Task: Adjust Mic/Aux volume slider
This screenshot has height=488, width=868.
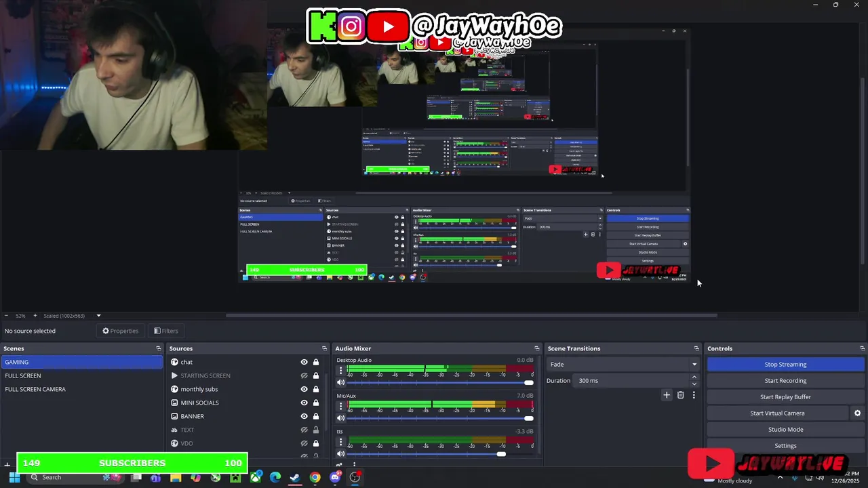Action: (x=439, y=418)
